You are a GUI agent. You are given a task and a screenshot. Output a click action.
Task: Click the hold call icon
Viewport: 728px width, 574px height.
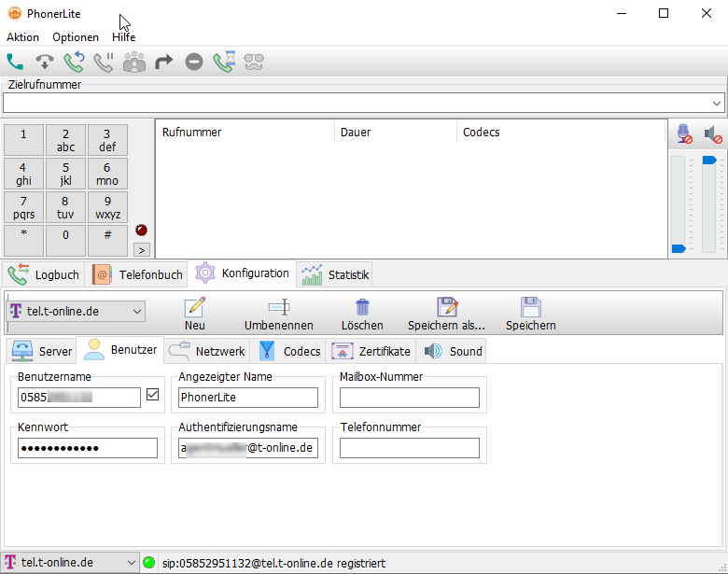click(x=103, y=63)
